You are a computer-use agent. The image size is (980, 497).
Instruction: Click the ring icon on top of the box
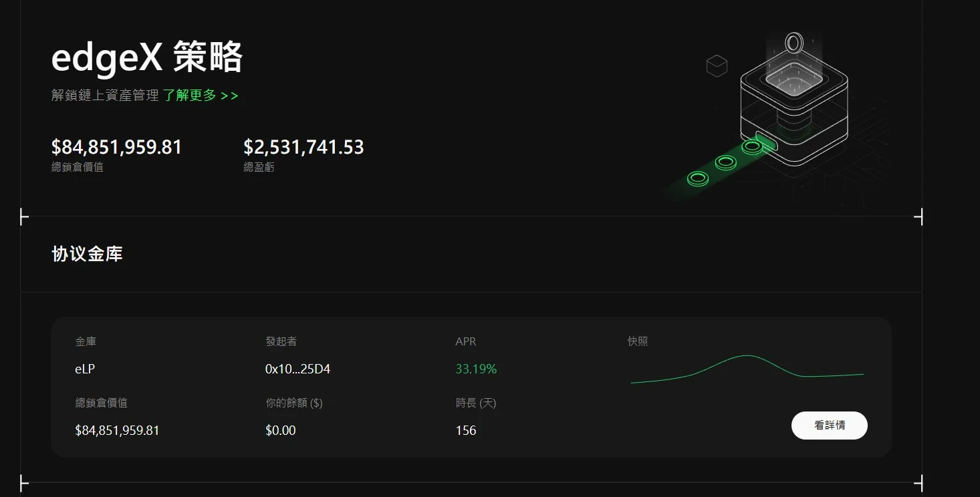[794, 42]
